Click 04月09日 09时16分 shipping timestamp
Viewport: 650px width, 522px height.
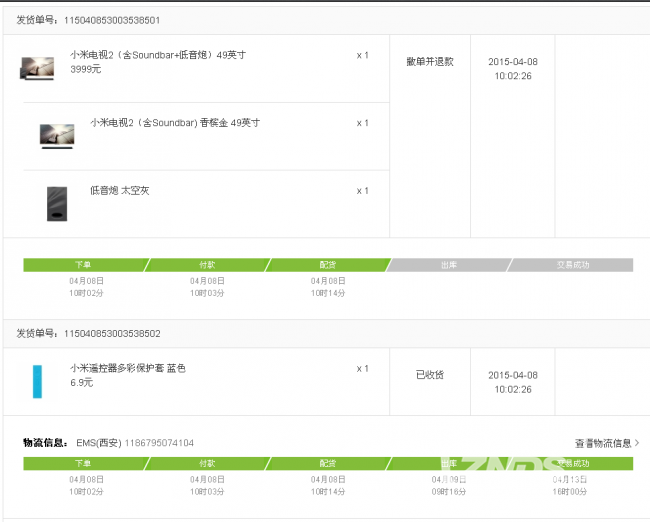pos(449,486)
